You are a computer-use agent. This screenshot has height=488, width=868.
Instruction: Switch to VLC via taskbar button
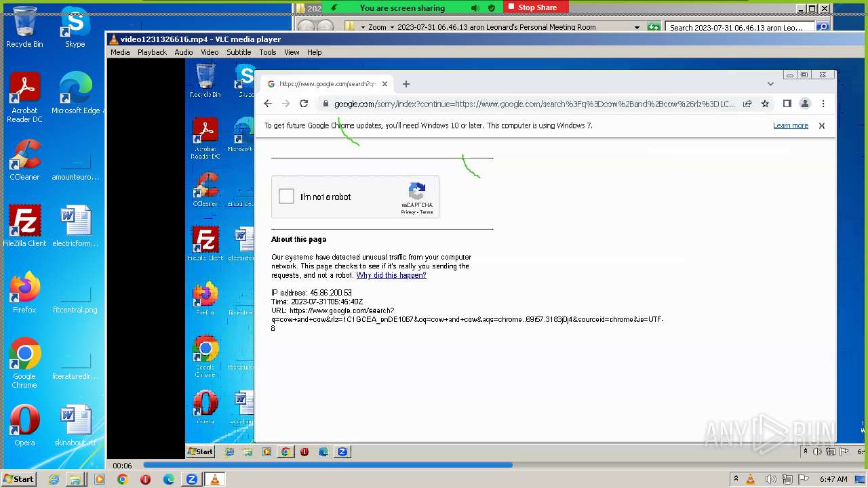point(215,479)
